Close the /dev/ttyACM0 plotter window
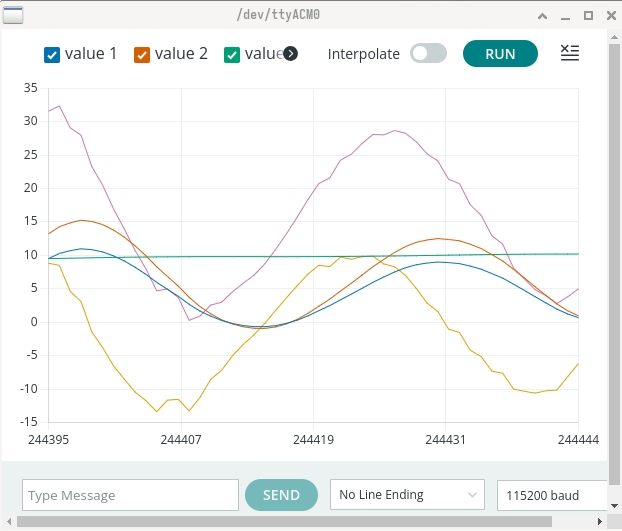Screen dimensions: 622x531 tap(609, 15)
